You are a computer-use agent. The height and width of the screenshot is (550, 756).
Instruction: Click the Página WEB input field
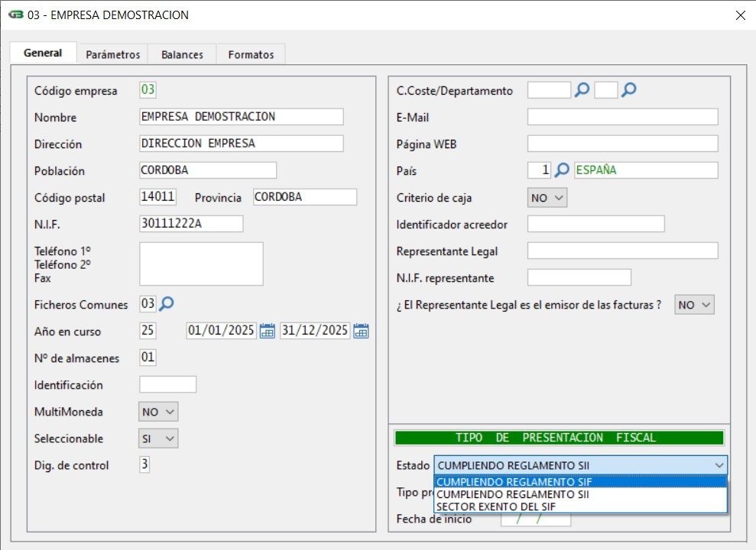coord(622,144)
